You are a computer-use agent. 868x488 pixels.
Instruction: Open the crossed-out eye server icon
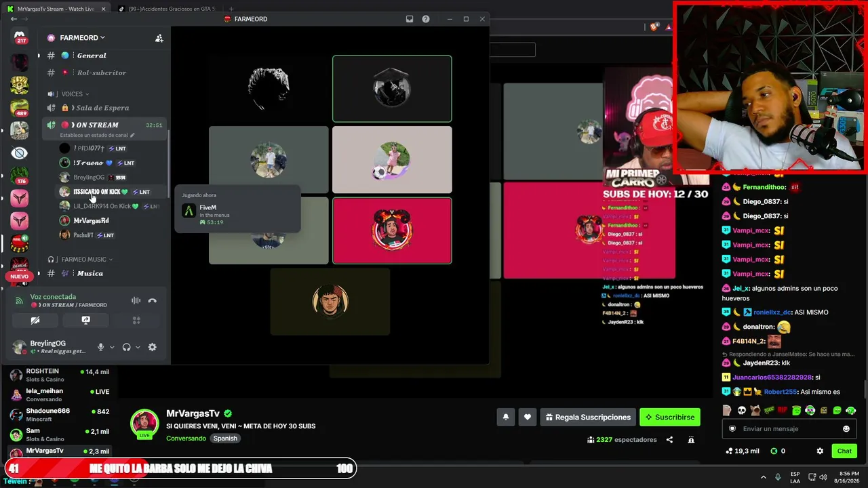19,153
